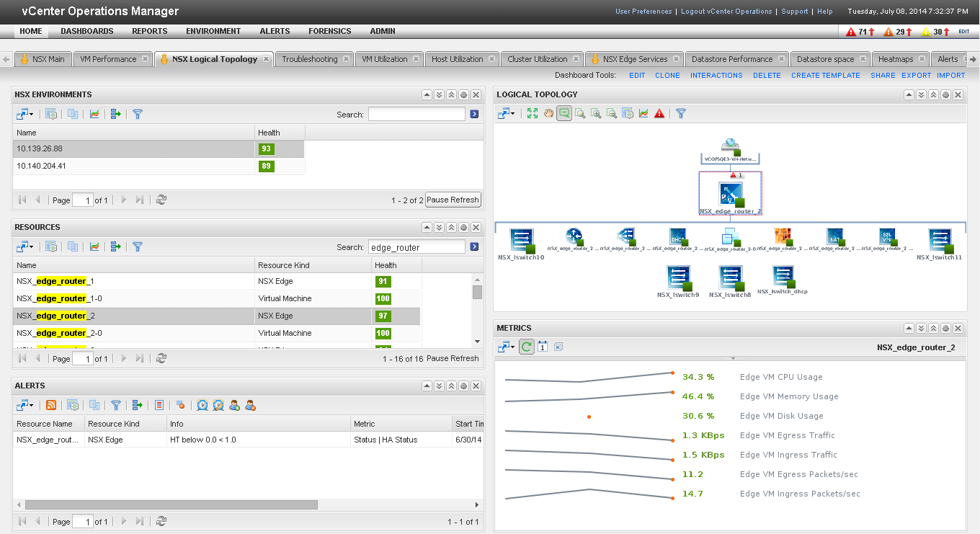Open User Preferences at the top right
Screen dimensions: 980x534
(x=643, y=12)
